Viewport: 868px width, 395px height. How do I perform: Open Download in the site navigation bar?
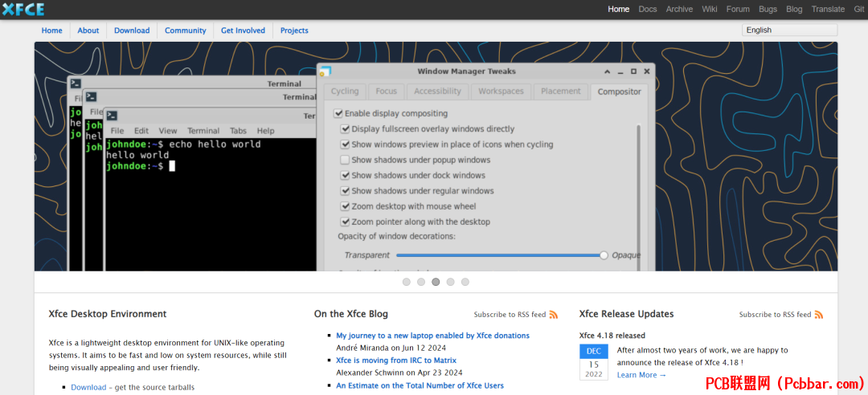pyautogui.click(x=132, y=31)
